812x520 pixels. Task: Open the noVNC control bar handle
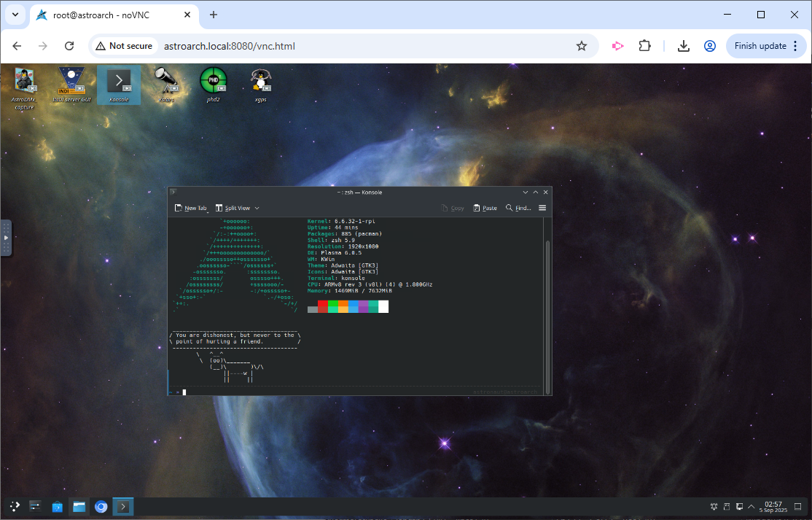[x=7, y=238]
